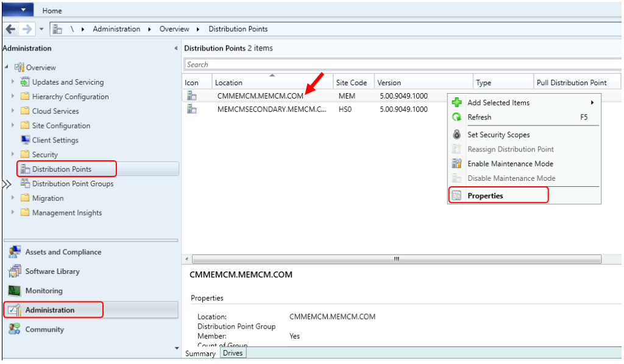The image size is (624, 364).
Task: Choose Refresh from the context menu
Action: tap(524, 117)
